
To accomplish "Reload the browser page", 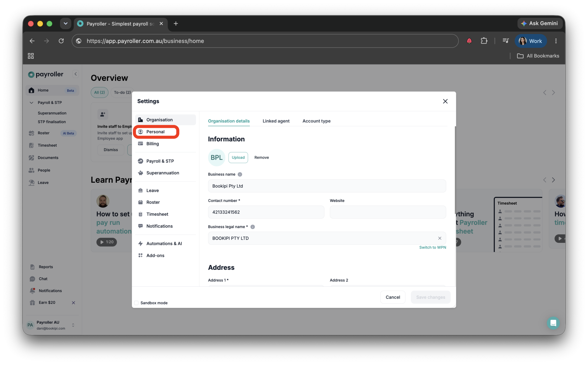I will tap(61, 41).
